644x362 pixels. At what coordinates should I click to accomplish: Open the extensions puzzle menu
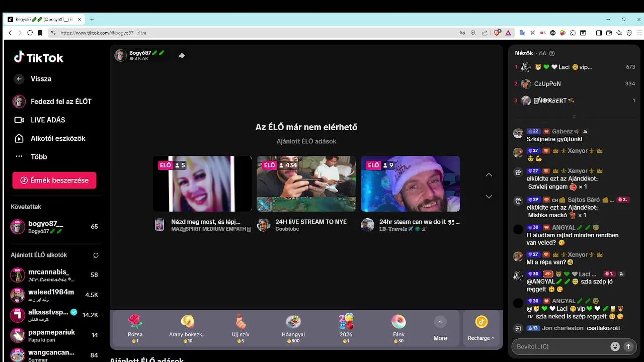[573, 33]
